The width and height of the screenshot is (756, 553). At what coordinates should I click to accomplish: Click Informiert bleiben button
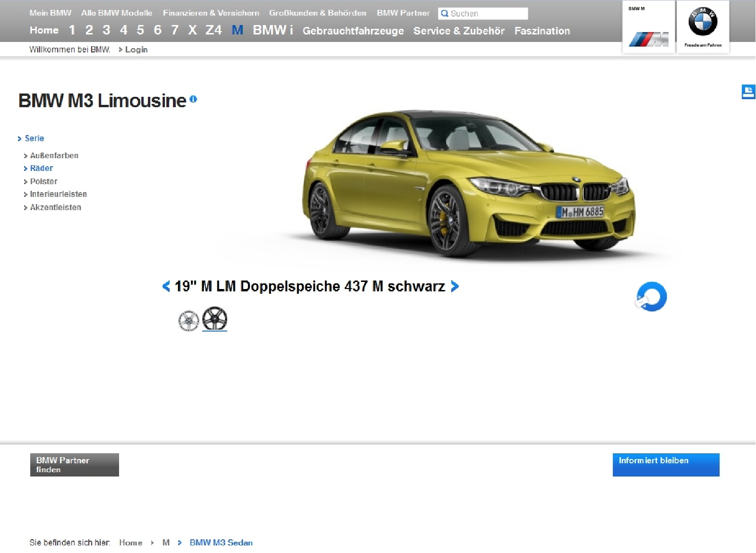[x=666, y=465]
